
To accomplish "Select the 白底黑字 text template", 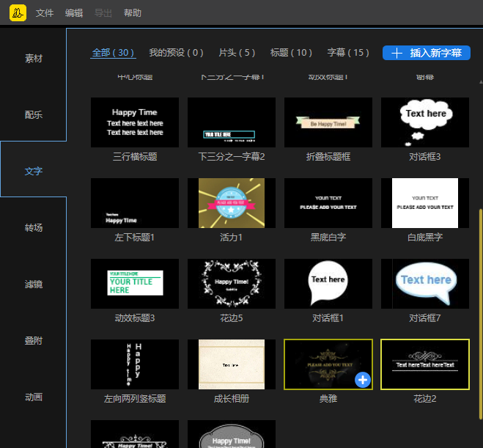I will (x=425, y=203).
